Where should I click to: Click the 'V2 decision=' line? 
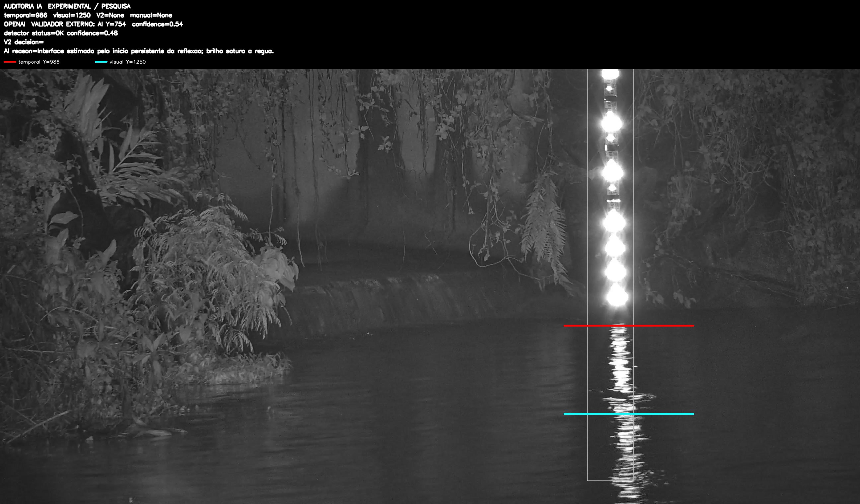[x=24, y=42]
